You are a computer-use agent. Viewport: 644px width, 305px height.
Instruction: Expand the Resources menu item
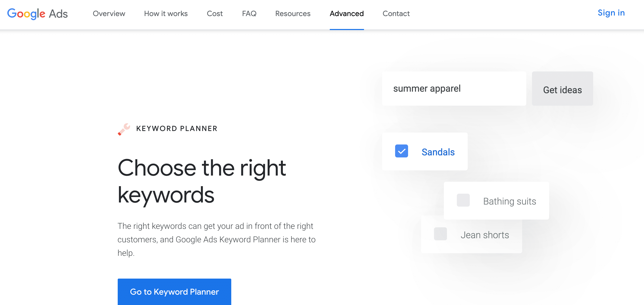pos(293,13)
